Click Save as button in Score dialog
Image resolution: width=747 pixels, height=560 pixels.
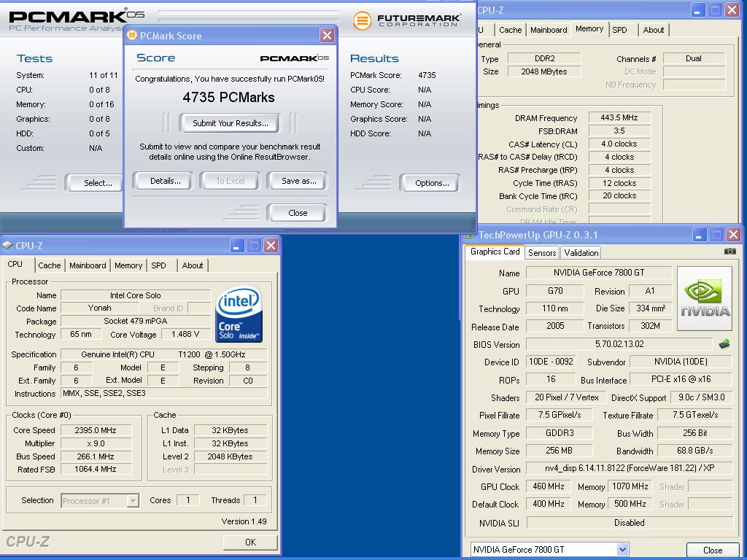(x=298, y=181)
